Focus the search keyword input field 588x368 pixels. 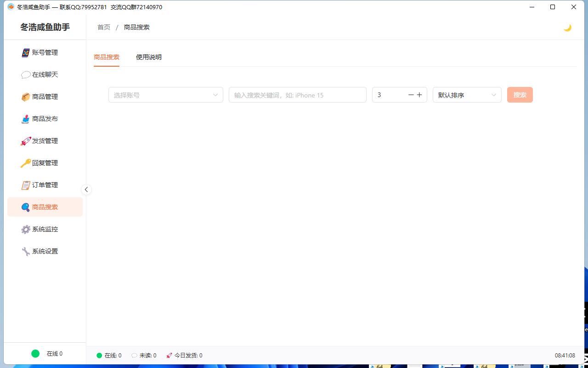click(x=298, y=95)
